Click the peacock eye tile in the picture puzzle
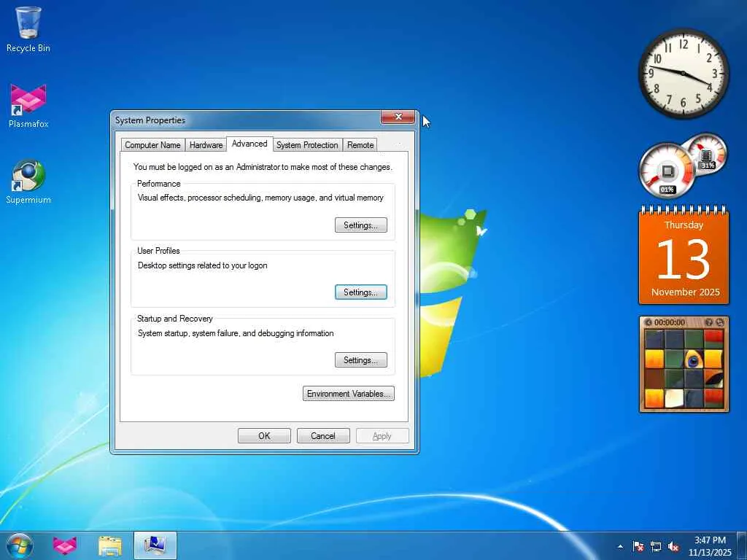The width and height of the screenshot is (747, 560). click(x=694, y=359)
